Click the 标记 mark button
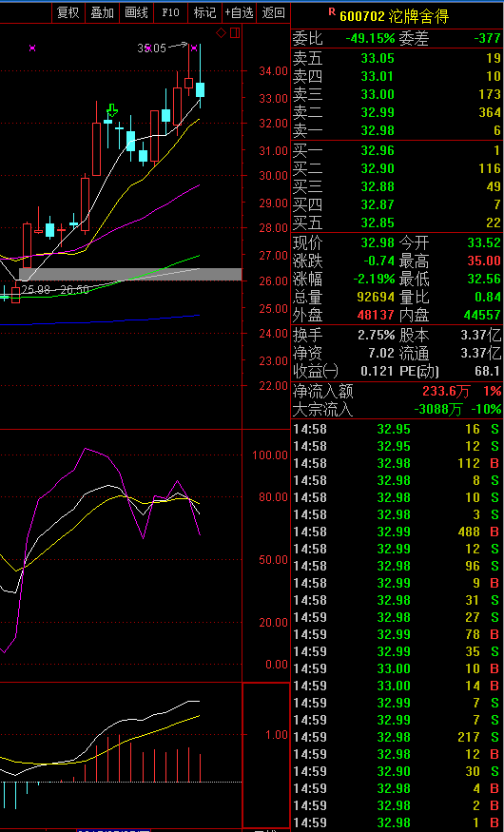The image size is (504, 832). 204,12
